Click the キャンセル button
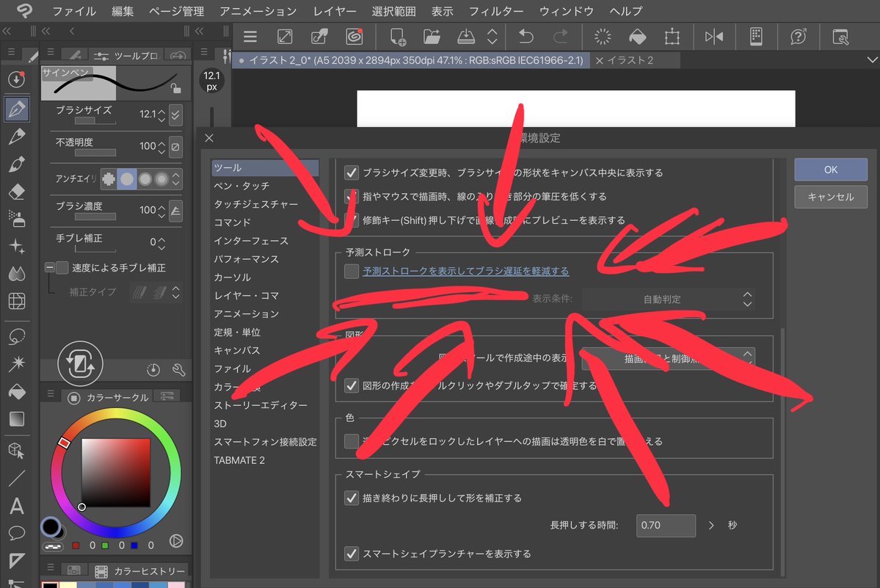The height and width of the screenshot is (588, 880). (831, 197)
